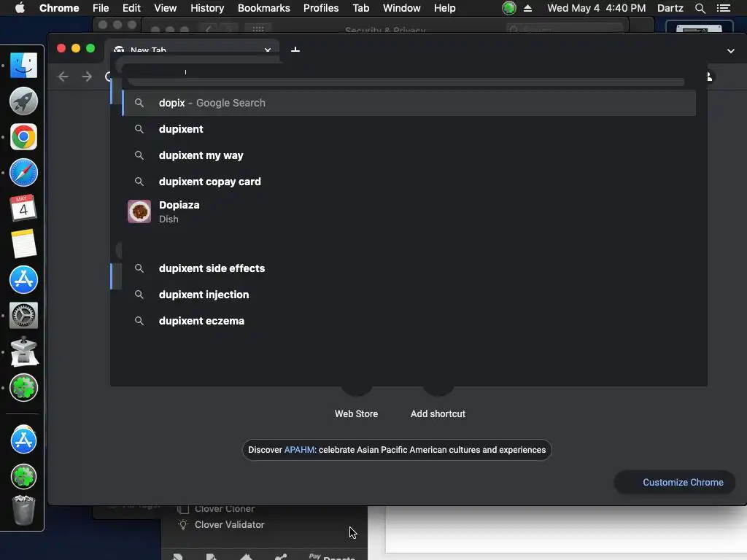Choose the dupixent side effects suggestion
This screenshot has height=560, width=747.
409,268
